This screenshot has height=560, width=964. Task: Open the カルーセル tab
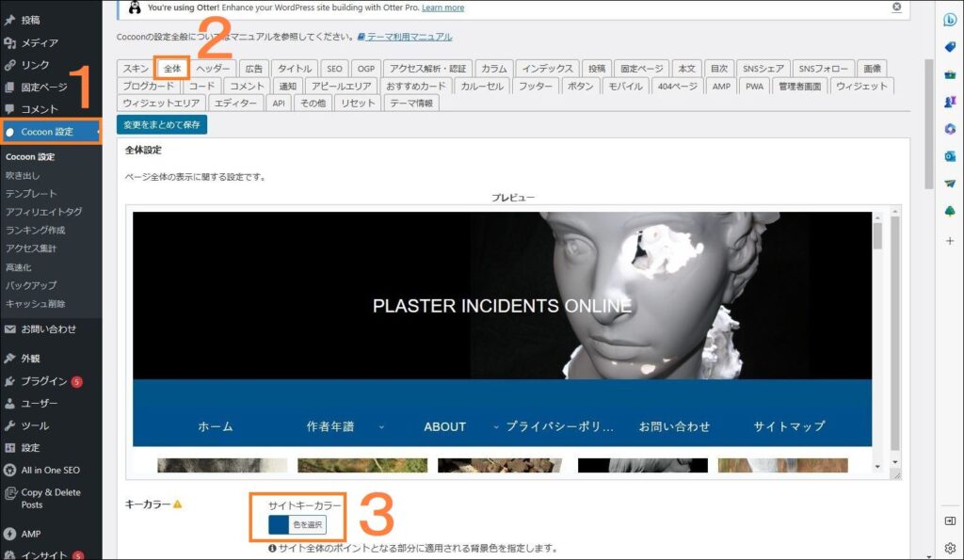pos(482,86)
